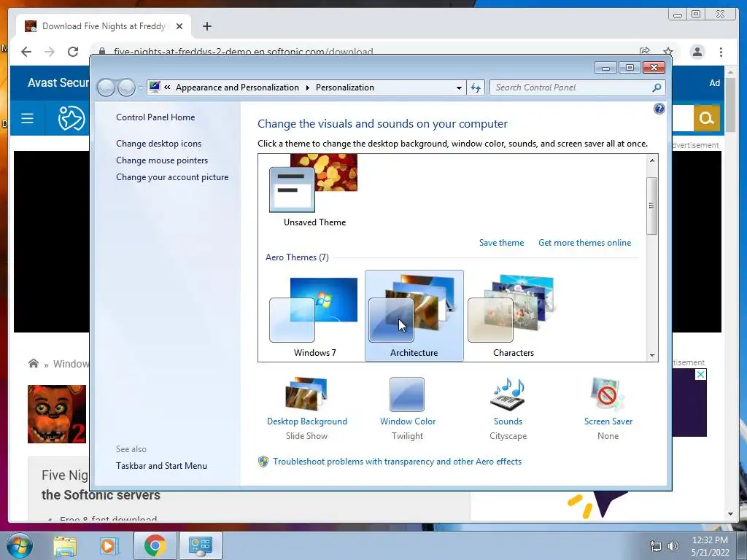Troubleshoot transparency and Aero effects link
747x560 pixels.
click(x=397, y=462)
